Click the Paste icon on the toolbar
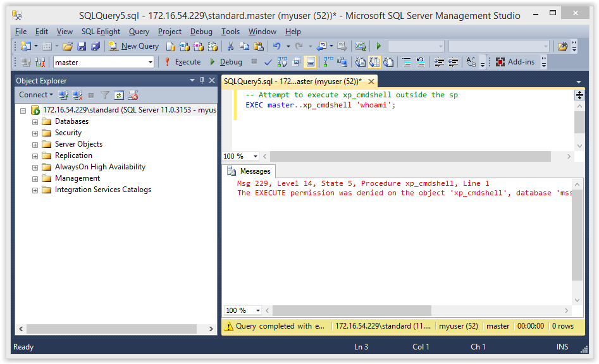This screenshot has width=599, height=364. pos(259,45)
